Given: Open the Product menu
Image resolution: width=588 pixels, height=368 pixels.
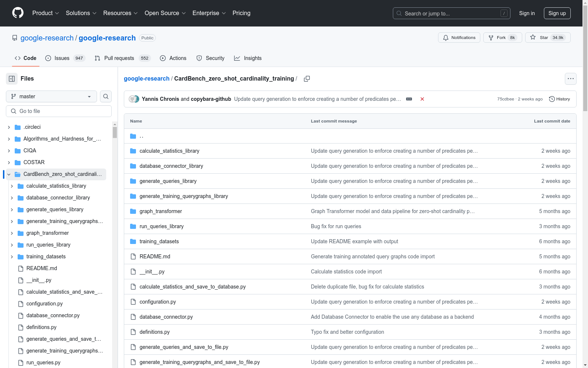Looking at the screenshot, I should pos(46,13).
